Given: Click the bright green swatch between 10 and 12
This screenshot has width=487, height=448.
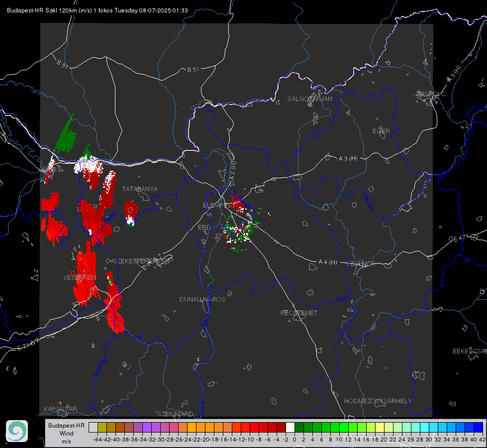Looking at the screenshot, I should (x=344, y=427).
